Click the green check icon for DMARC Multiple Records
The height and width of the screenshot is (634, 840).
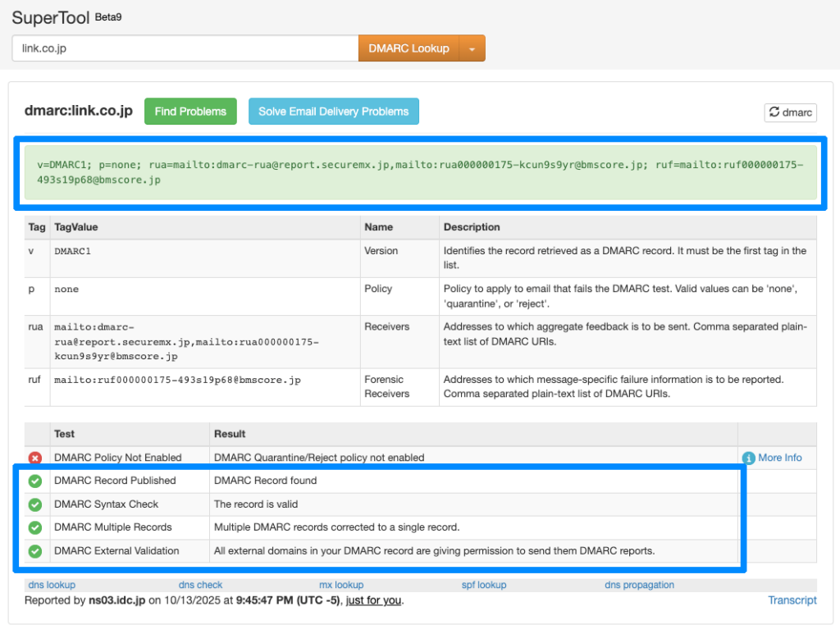[35, 527]
